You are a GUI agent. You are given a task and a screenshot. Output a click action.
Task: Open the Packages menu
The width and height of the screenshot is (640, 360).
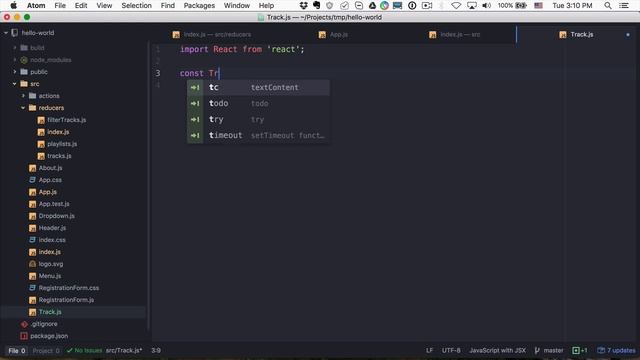pyautogui.click(x=199, y=5)
